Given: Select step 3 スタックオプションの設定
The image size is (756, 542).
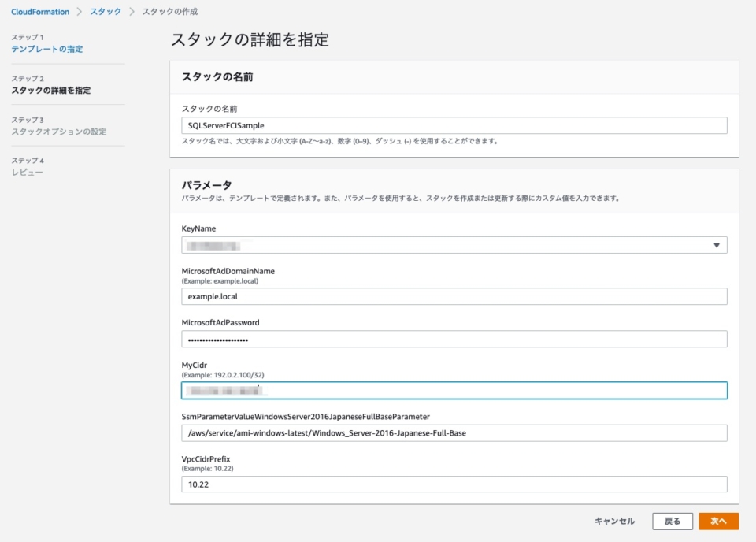Looking at the screenshot, I should click(59, 132).
